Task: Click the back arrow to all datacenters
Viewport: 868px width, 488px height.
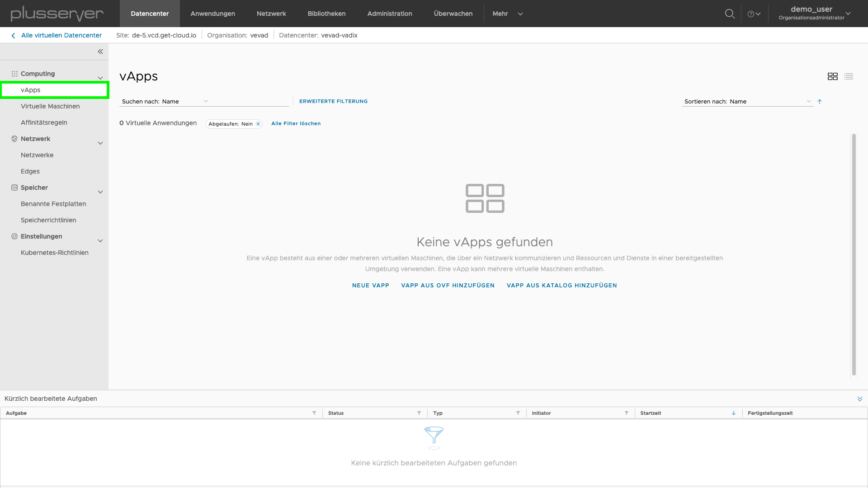Action: click(13, 35)
